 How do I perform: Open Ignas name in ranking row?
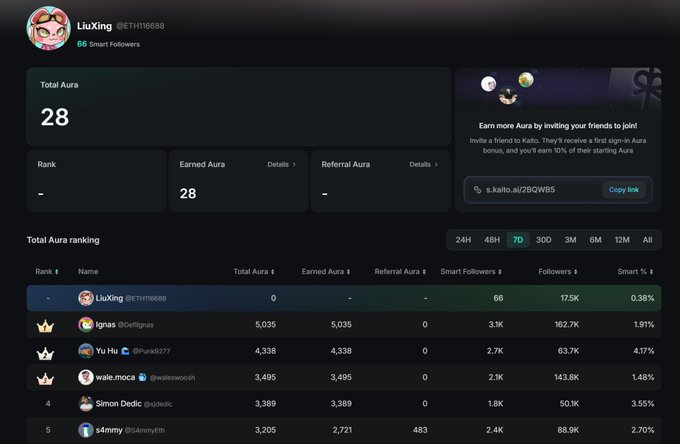click(105, 324)
